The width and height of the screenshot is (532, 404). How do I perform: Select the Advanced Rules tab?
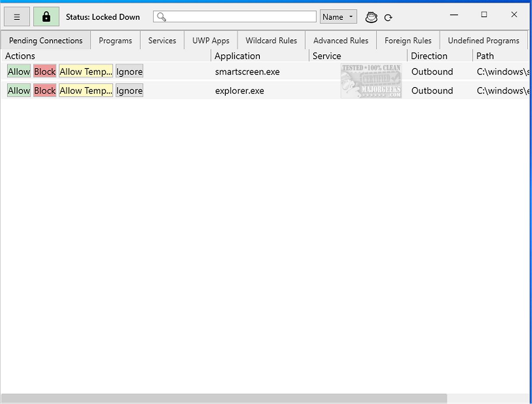(x=341, y=40)
